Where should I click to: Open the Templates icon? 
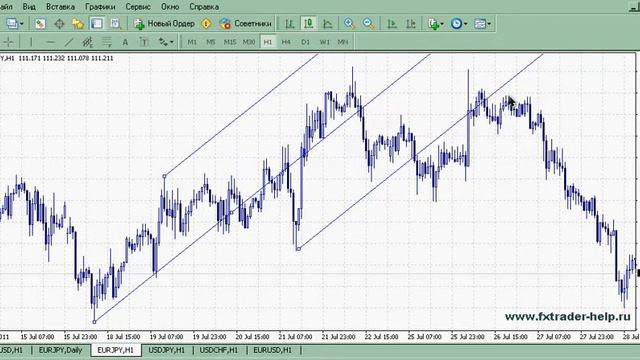480,24
